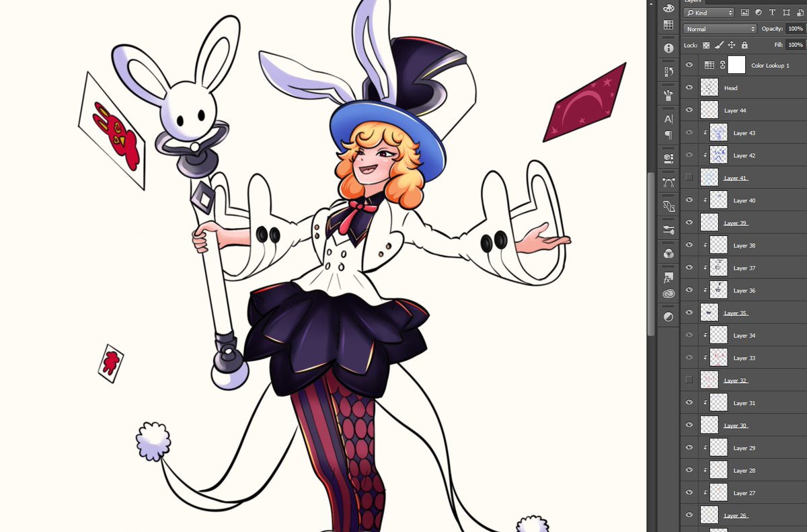The width and height of the screenshot is (807, 532).
Task: Filter layers by shape layers icon
Action: pos(785,13)
